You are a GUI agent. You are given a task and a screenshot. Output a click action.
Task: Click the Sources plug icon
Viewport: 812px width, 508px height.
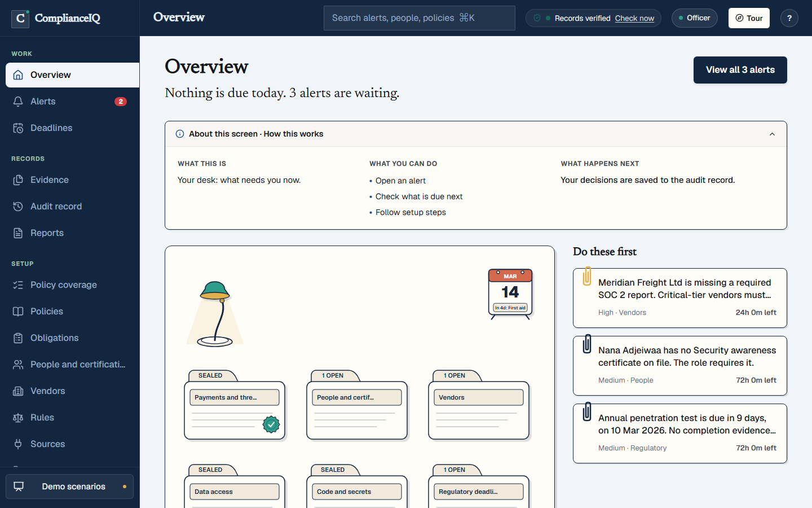click(x=18, y=444)
